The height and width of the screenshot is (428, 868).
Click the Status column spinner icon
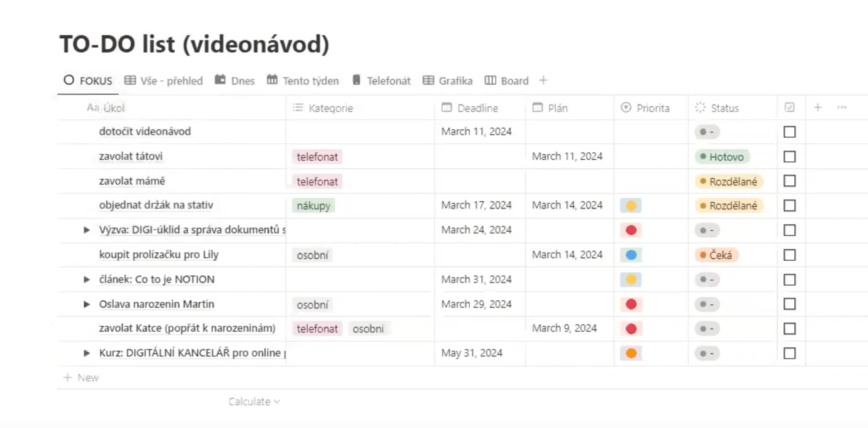coord(701,108)
